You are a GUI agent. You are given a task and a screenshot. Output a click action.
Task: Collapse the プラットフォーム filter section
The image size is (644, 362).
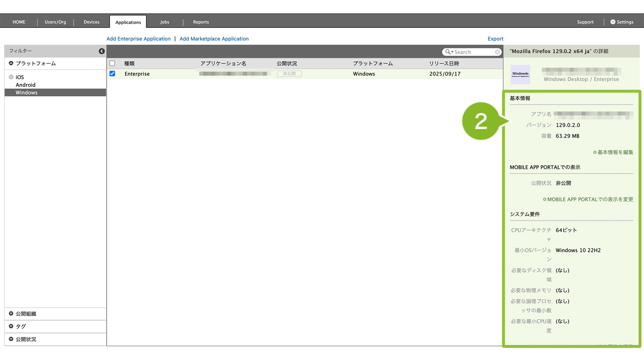pyautogui.click(x=11, y=63)
